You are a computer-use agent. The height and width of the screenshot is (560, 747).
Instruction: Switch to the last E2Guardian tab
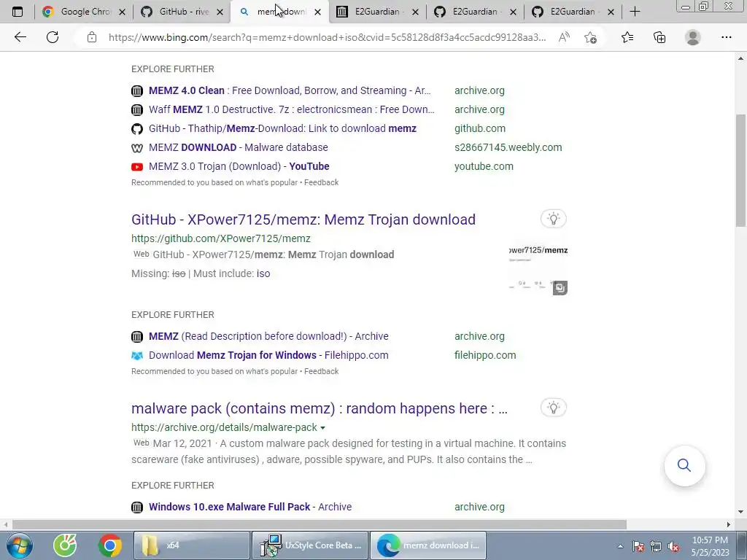coord(572,12)
